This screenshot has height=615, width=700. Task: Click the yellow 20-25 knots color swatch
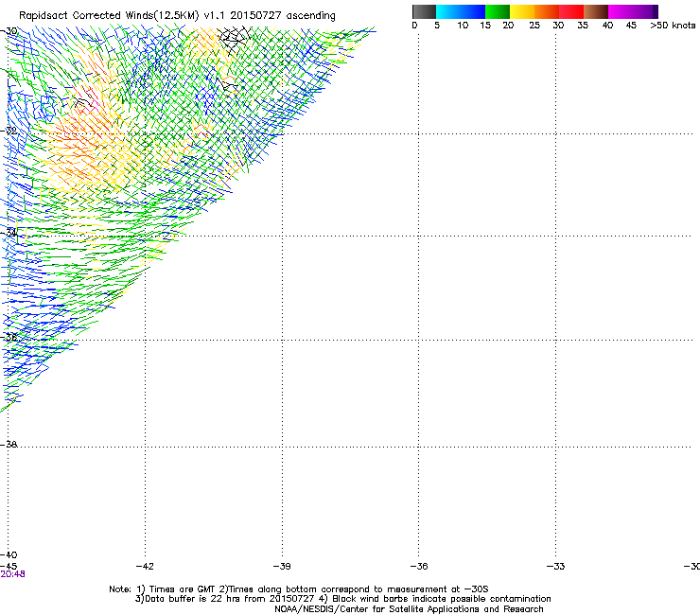pos(522,11)
